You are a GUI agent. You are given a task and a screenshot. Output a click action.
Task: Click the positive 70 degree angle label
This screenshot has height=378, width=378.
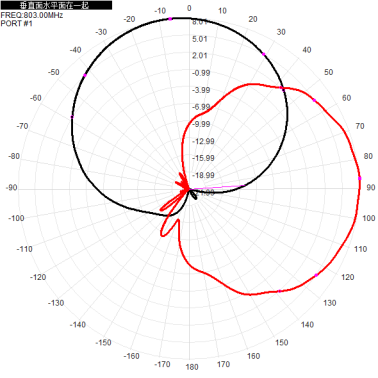360,126
